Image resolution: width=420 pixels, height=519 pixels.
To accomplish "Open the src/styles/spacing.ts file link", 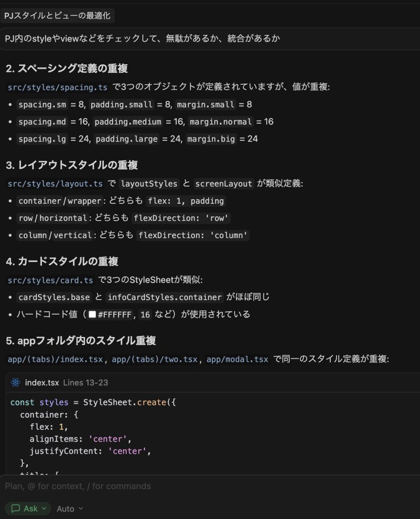I will click(x=58, y=87).
